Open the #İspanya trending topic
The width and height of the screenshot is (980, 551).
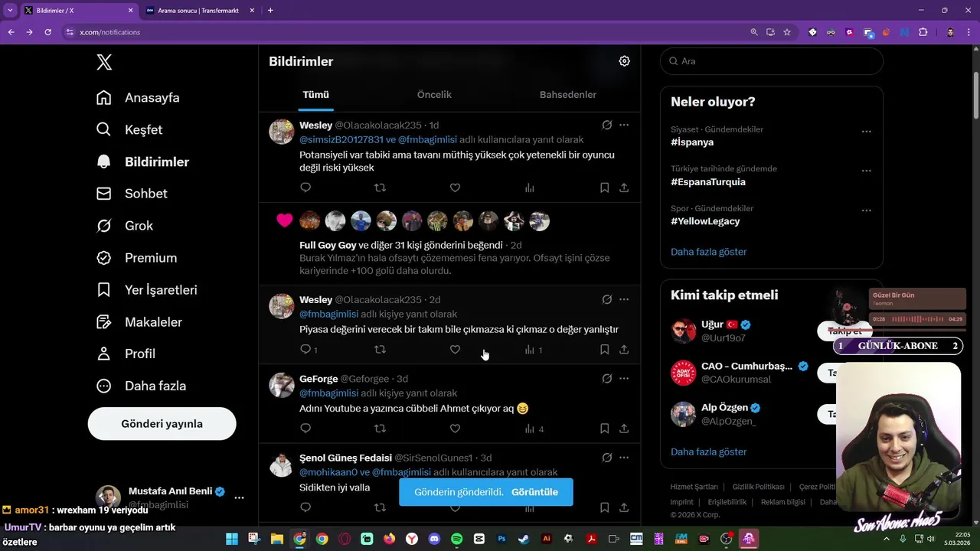click(x=692, y=142)
